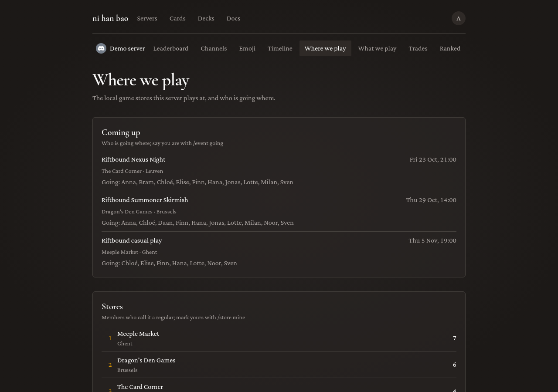The width and height of the screenshot is (558, 392).
Task: Click 'Meeple Market · Ghent' venue line
Action: (x=129, y=252)
